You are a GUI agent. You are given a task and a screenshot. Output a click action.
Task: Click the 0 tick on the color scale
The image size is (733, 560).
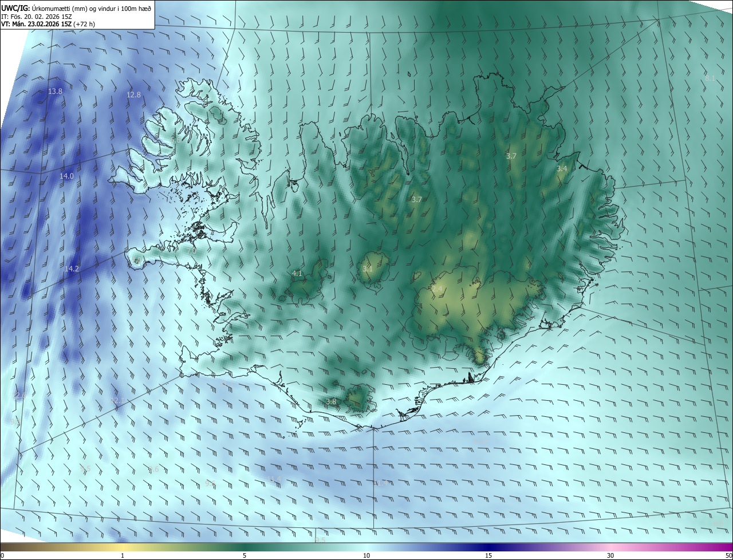(2, 555)
